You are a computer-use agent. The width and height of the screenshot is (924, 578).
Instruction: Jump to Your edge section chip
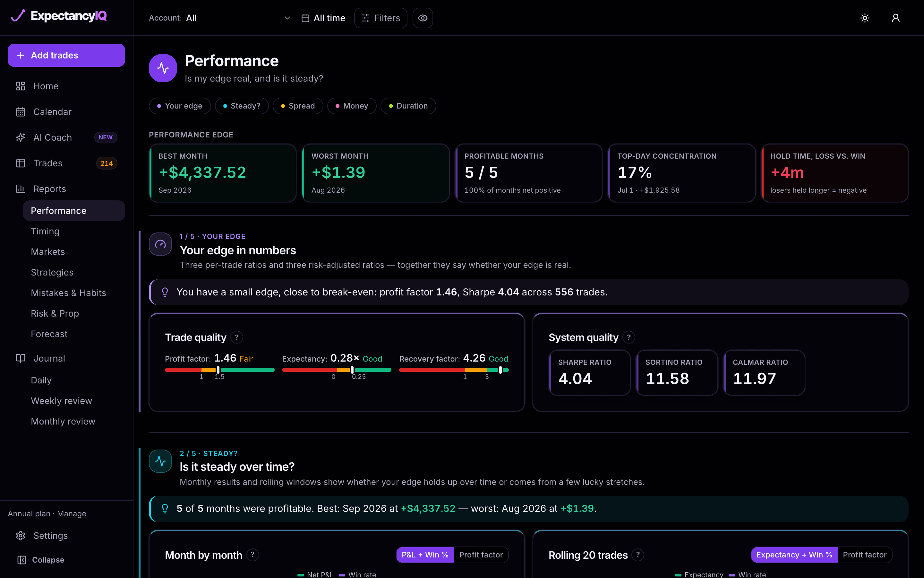[179, 106]
